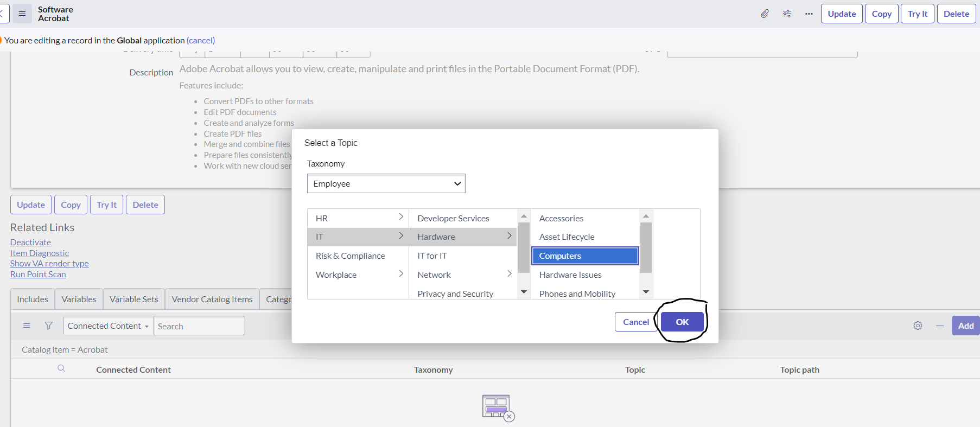Click the related list Search field

[x=199, y=326]
